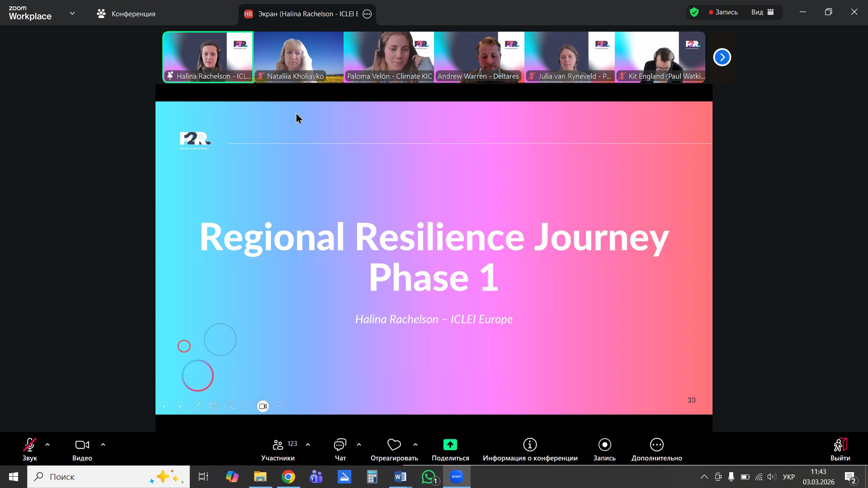Unmute microphone with Звук button
868x488 pixels.
[x=30, y=446]
